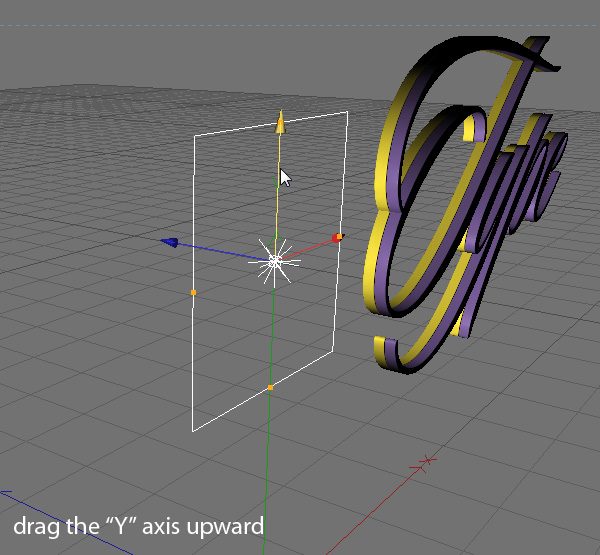Click the bottom-right corner of white rectangle

(333, 350)
